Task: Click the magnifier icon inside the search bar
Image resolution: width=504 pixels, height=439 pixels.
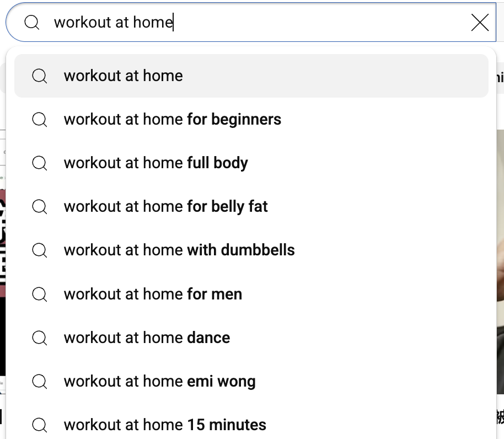Action: coord(32,23)
